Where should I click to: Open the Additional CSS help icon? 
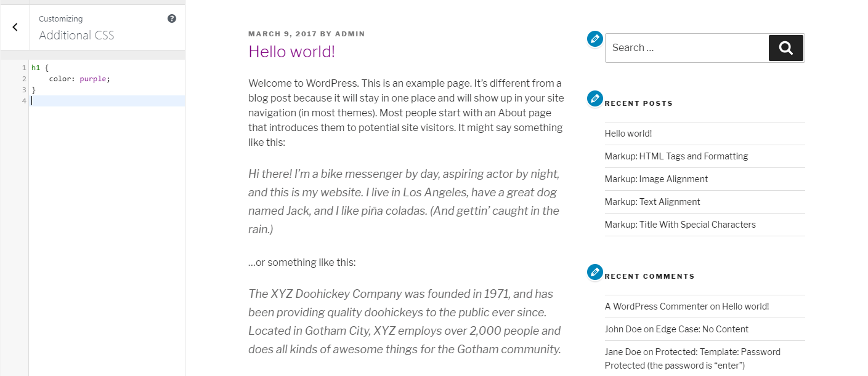click(171, 18)
